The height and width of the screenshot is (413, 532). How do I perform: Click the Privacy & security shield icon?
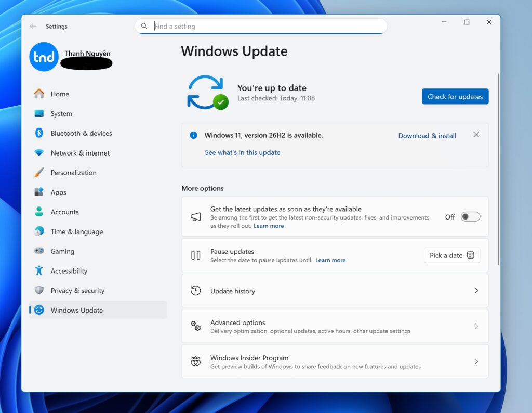tap(39, 290)
